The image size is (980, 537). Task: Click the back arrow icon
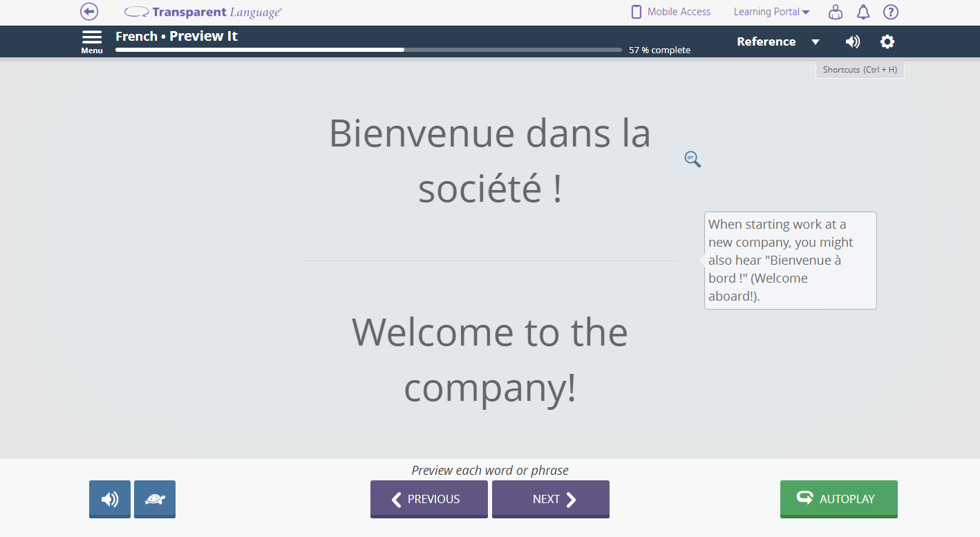[x=89, y=12]
